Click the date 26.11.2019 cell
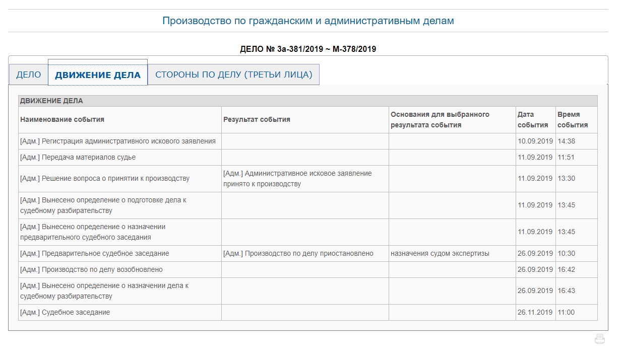The height and width of the screenshot is (364, 622). 535,313
